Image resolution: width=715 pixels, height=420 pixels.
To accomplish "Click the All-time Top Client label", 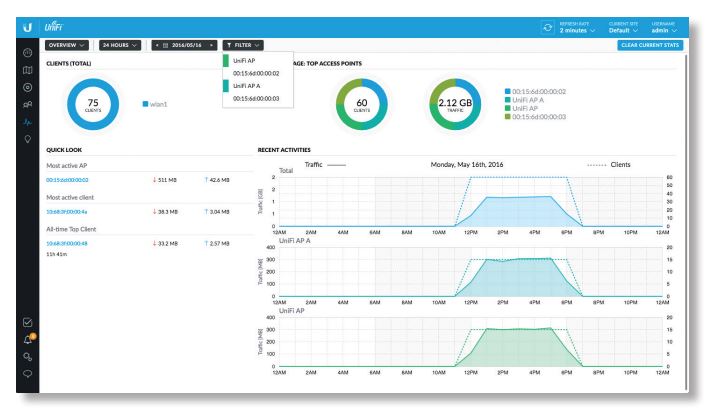I will tap(71, 229).
